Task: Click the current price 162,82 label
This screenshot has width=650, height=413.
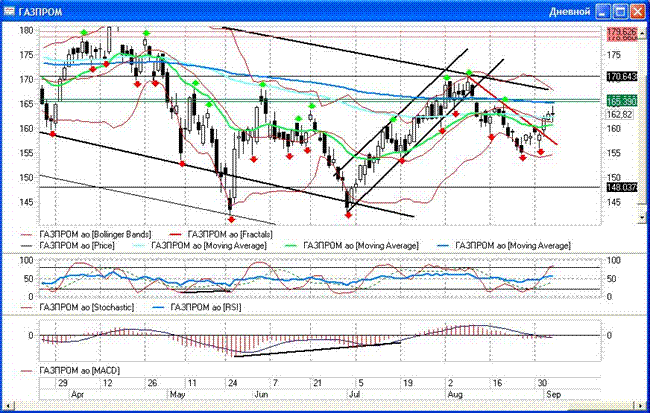Action: [621, 114]
